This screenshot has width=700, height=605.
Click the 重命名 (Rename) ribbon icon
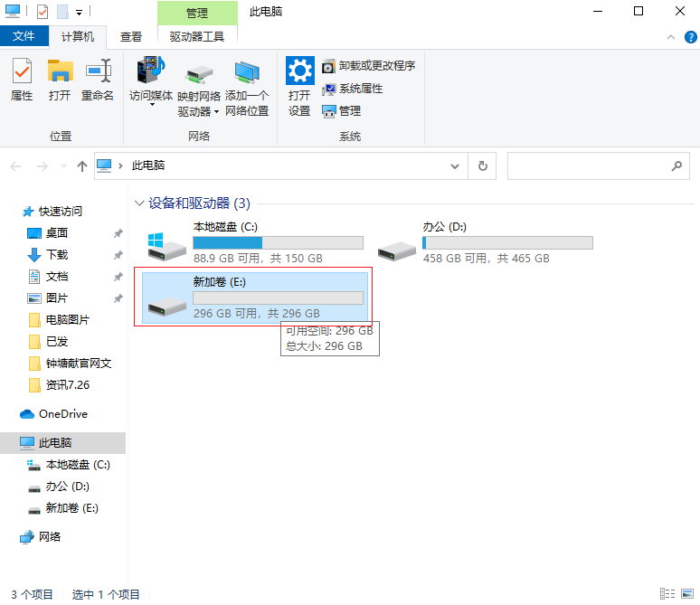click(x=98, y=80)
